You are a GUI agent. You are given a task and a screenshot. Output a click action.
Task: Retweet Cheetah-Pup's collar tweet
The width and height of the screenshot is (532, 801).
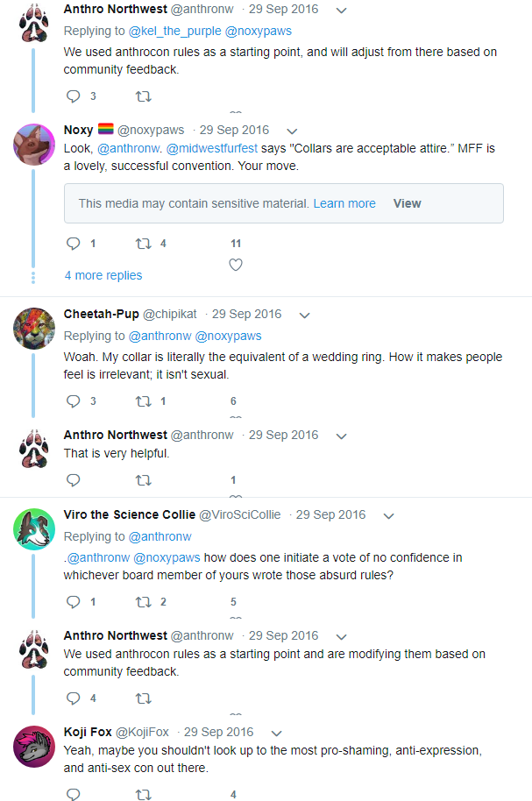tap(144, 401)
